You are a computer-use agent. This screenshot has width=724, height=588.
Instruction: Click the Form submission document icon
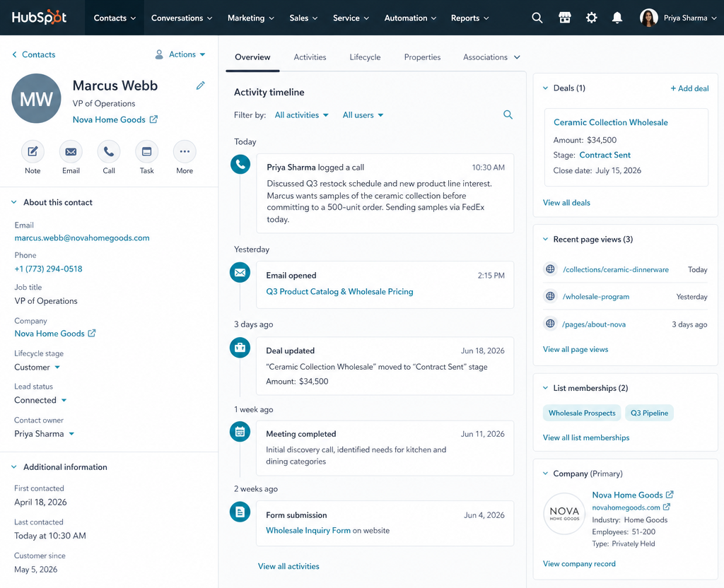pyautogui.click(x=240, y=512)
